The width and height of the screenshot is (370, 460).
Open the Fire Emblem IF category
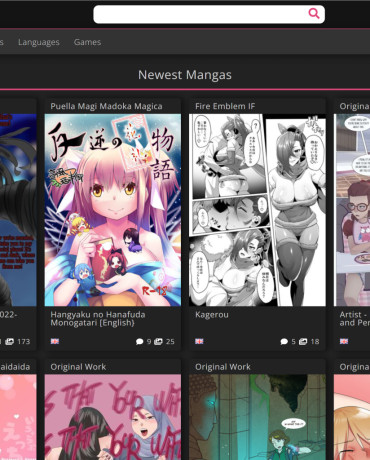tap(225, 106)
